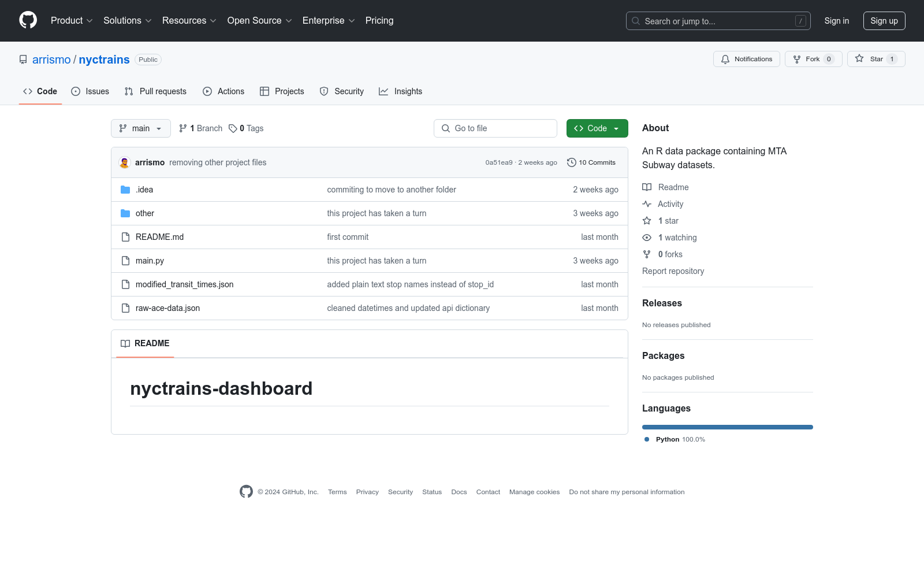View the 1 Branch list
924x578 pixels.
coord(201,128)
